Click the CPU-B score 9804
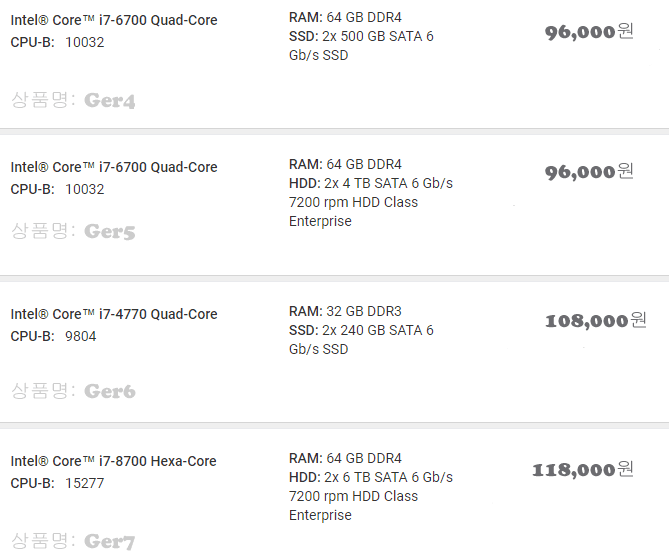This screenshot has height=559, width=669. pyautogui.click(x=81, y=336)
